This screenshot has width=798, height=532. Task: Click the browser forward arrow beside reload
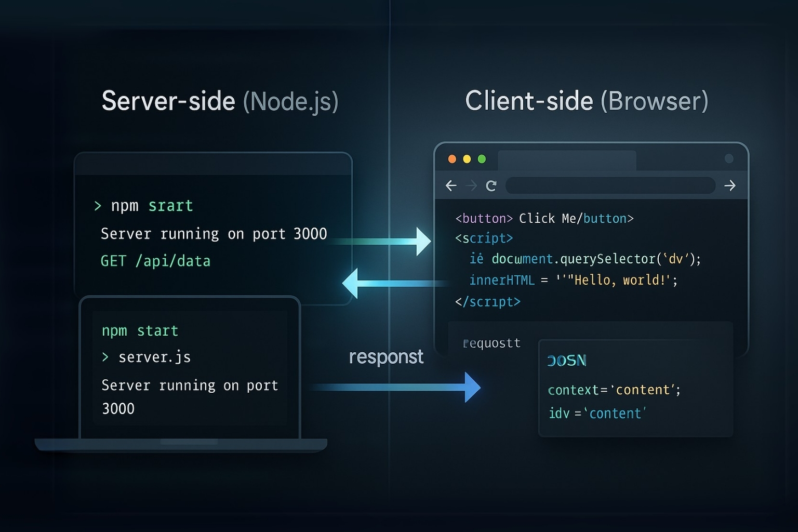coord(472,185)
